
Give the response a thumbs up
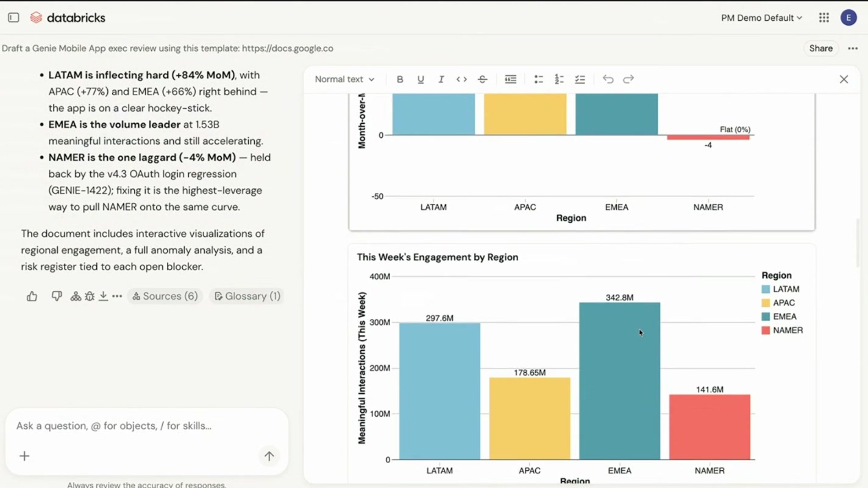coord(32,296)
